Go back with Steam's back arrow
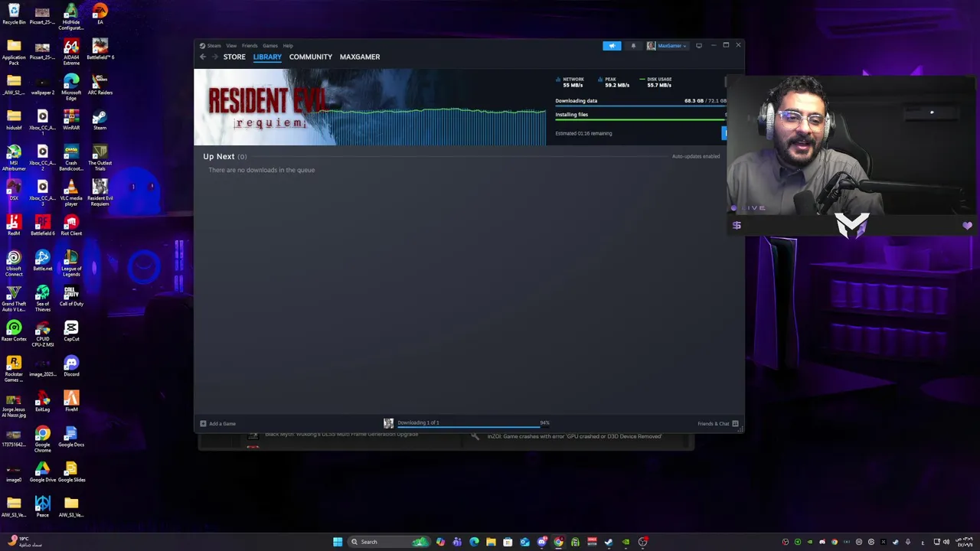980x551 pixels. click(x=203, y=57)
